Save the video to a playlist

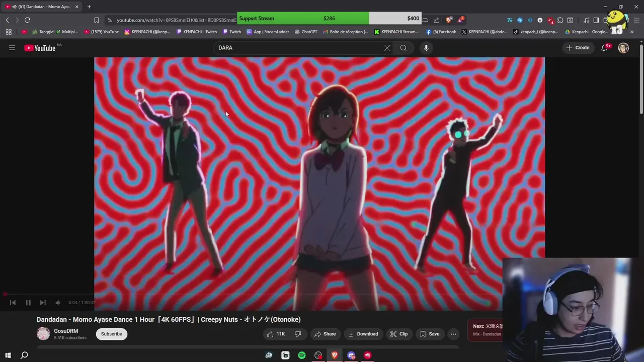pyautogui.click(x=430, y=334)
